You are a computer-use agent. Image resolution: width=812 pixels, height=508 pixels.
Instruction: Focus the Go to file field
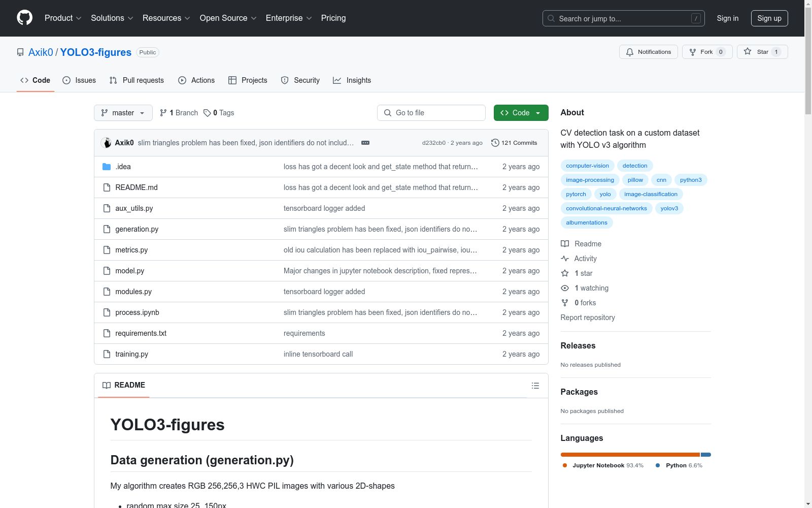(431, 113)
